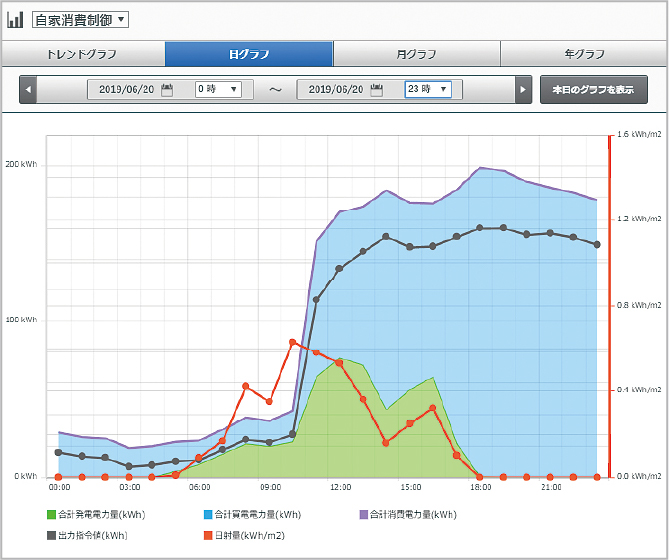Image resolution: width=669 pixels, height=560 pixels.
Task: Go to previous day with left arrow
Action: [x=28, y=90]
